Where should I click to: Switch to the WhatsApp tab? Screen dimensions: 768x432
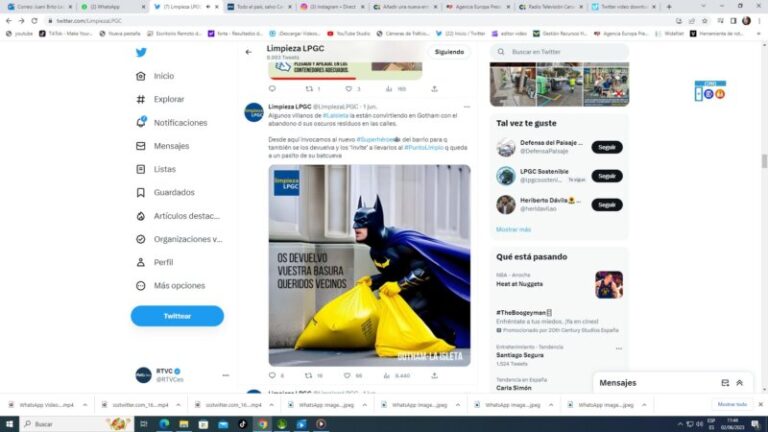coord(112,7)
